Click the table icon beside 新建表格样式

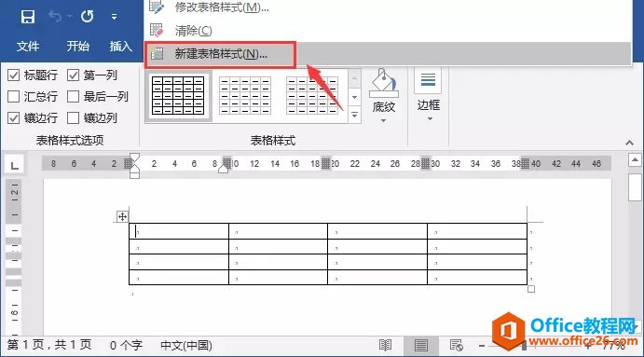pyautogui.click(x=157, y=54)
